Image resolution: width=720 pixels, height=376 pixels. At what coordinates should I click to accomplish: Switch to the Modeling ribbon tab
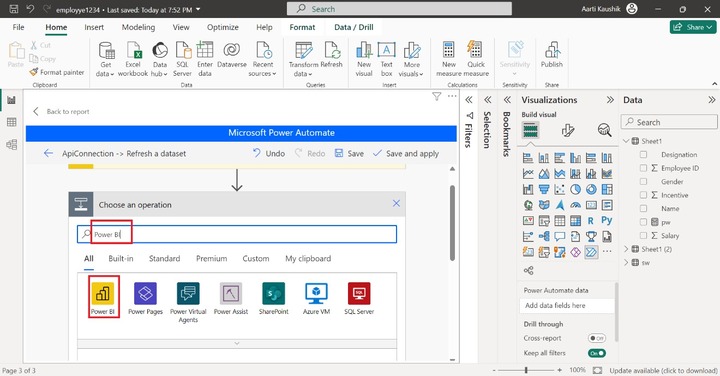point(138,27)
